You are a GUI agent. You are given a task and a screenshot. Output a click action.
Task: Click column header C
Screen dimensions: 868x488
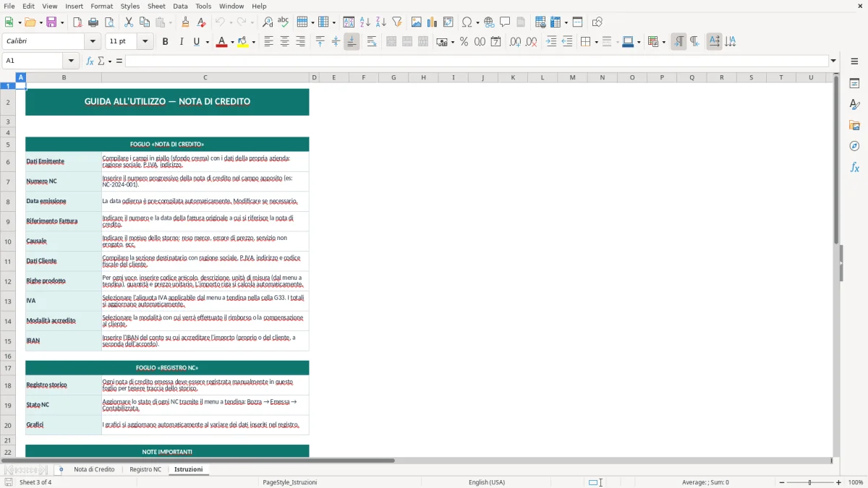tap(205, 77)
